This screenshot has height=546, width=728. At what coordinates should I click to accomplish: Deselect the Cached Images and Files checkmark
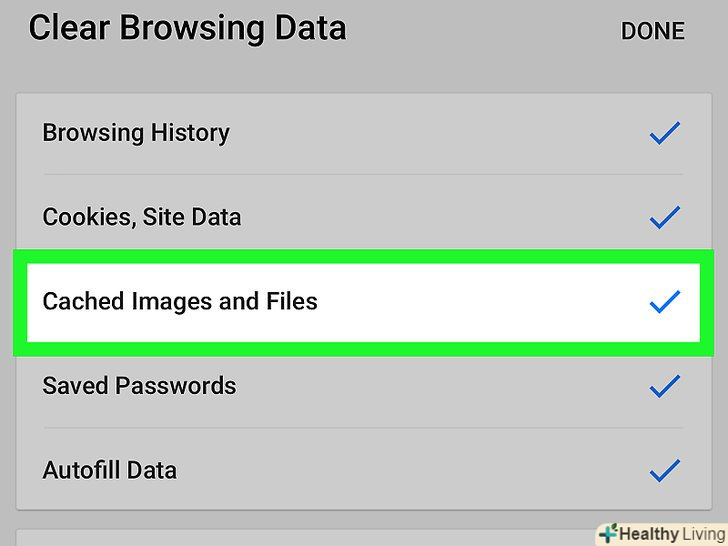pyautogui.click(x=664, y=301)
